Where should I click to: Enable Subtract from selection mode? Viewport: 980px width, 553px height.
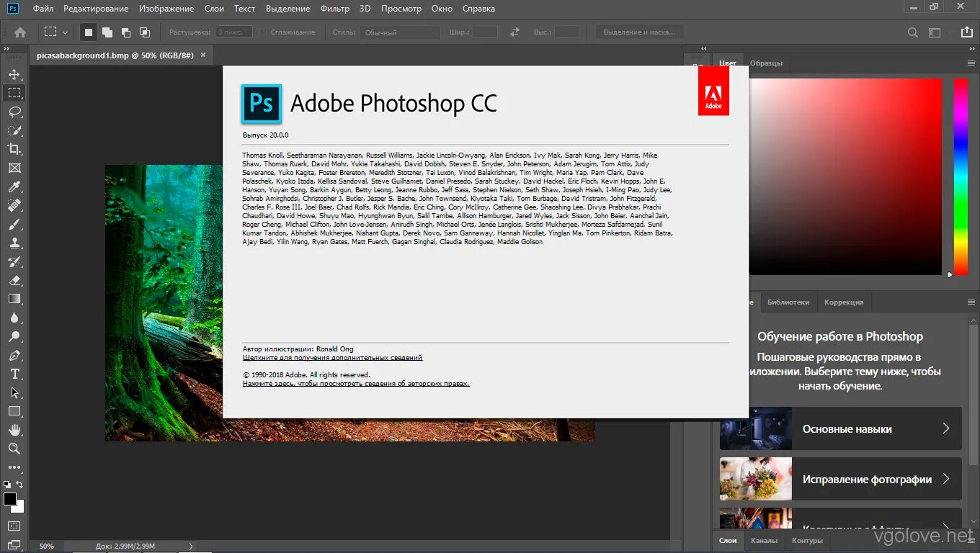[126, 32]
